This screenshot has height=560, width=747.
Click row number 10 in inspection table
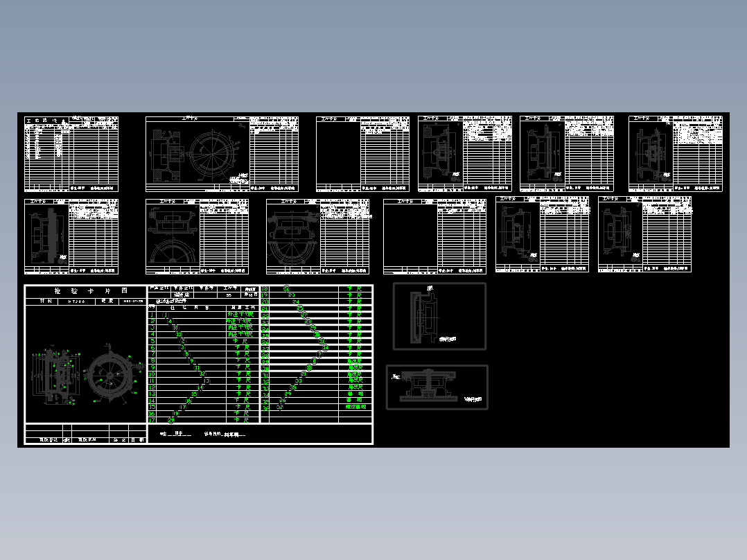(152, 374)
